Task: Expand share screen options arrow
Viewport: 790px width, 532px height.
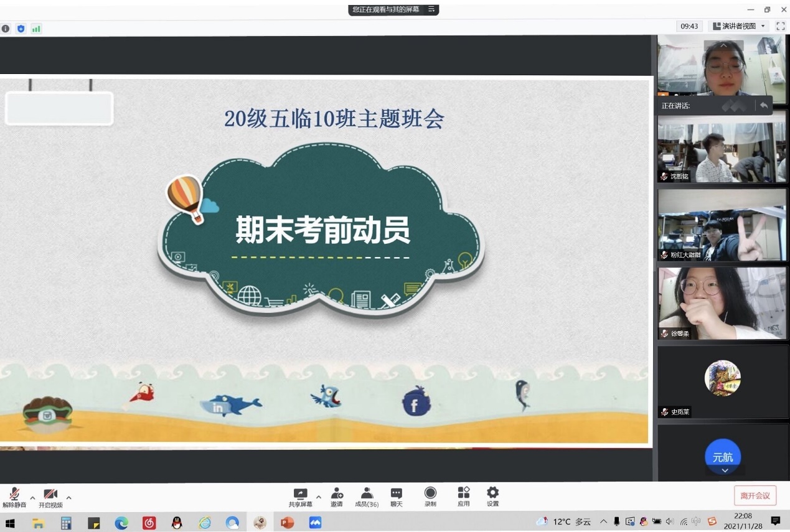Action: click(319, 497)
